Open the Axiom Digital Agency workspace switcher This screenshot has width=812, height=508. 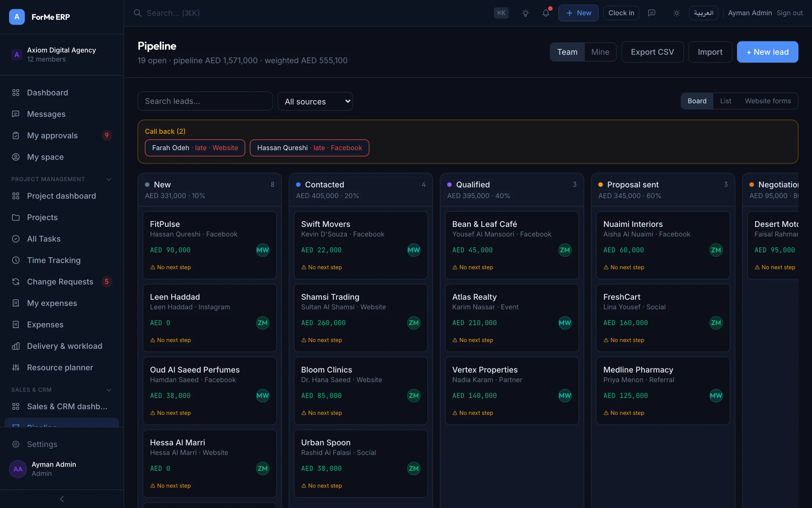(62, 55)
